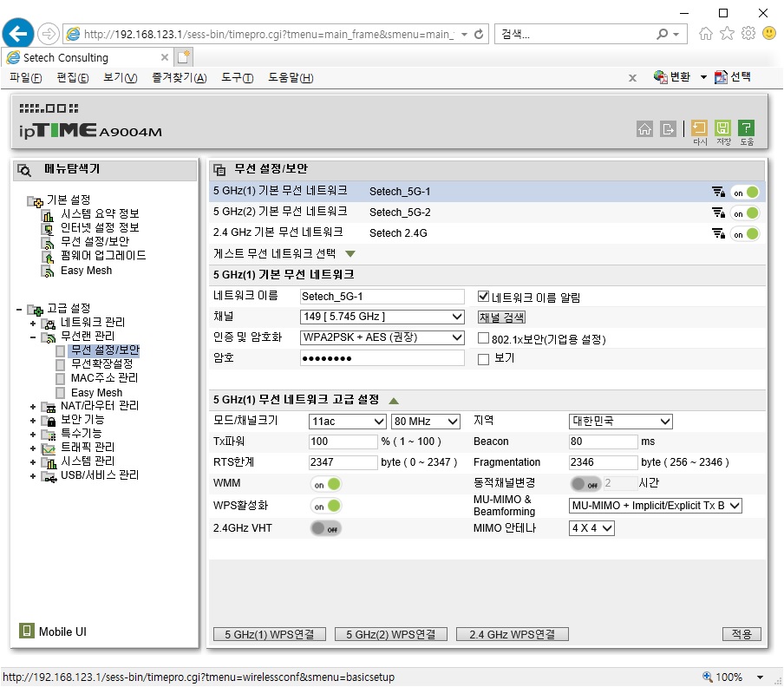Toggle the WPS활성화 switch
The width and height of the screenshot is (784, 687).
click(326, 506)
